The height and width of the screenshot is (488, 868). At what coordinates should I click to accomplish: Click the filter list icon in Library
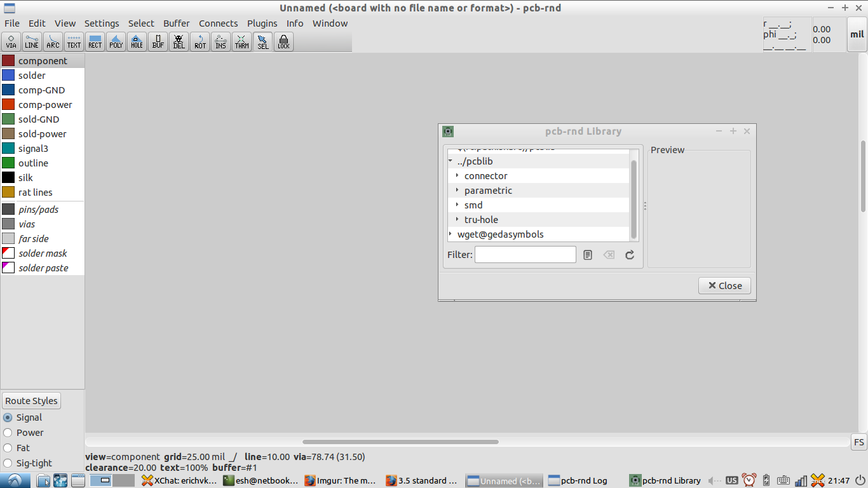(x=588, y=255)
